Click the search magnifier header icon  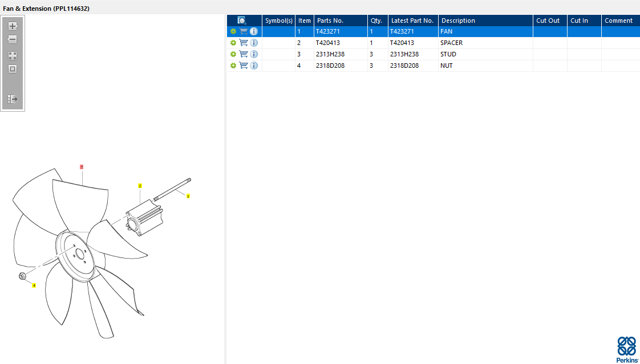pos(242,21)
